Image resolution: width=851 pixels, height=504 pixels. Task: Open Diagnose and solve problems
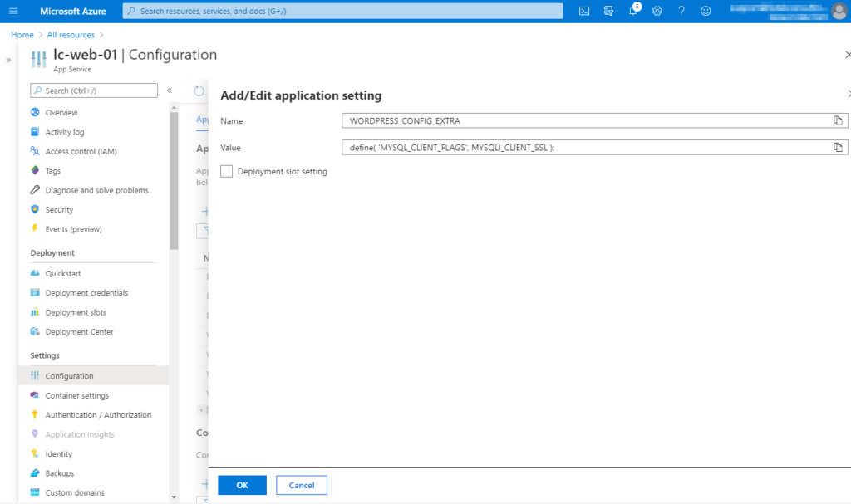click(x=96, y=190)
